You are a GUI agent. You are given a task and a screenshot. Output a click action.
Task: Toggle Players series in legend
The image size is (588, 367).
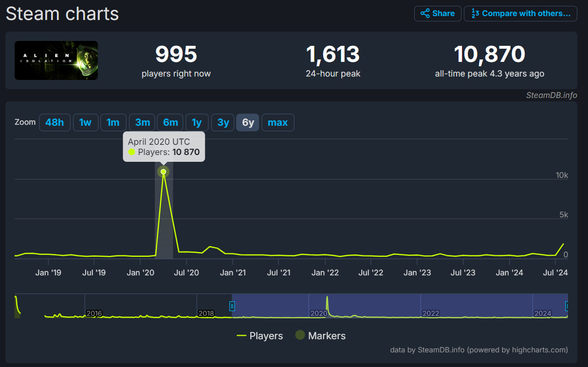click(x=259, y=336)
